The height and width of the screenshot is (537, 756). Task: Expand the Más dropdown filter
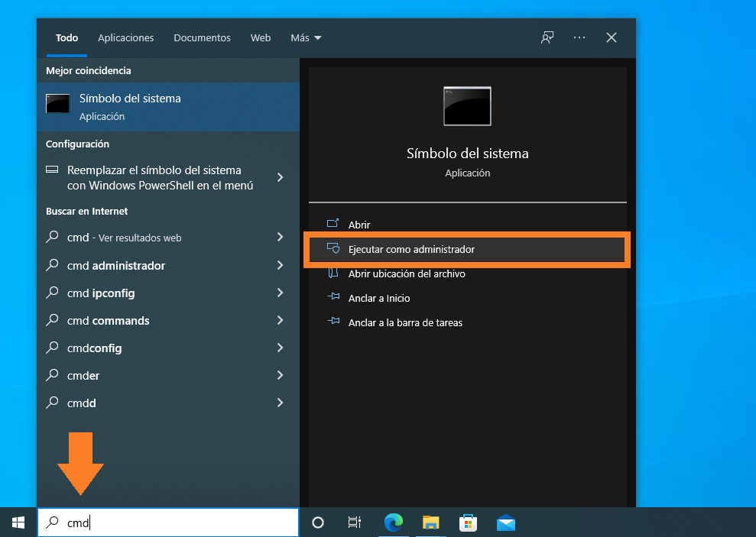pos(306,37)
